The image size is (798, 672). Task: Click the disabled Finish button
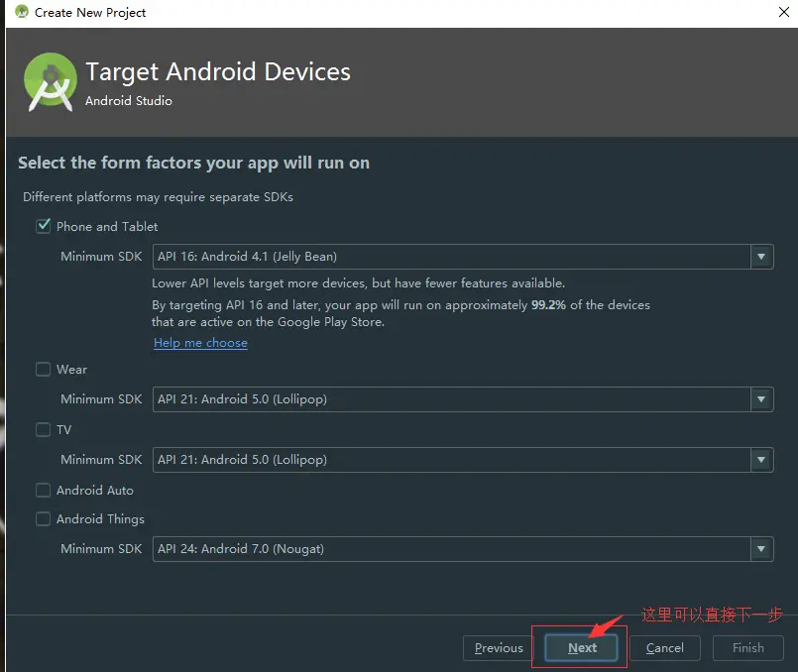coord(748,648)
